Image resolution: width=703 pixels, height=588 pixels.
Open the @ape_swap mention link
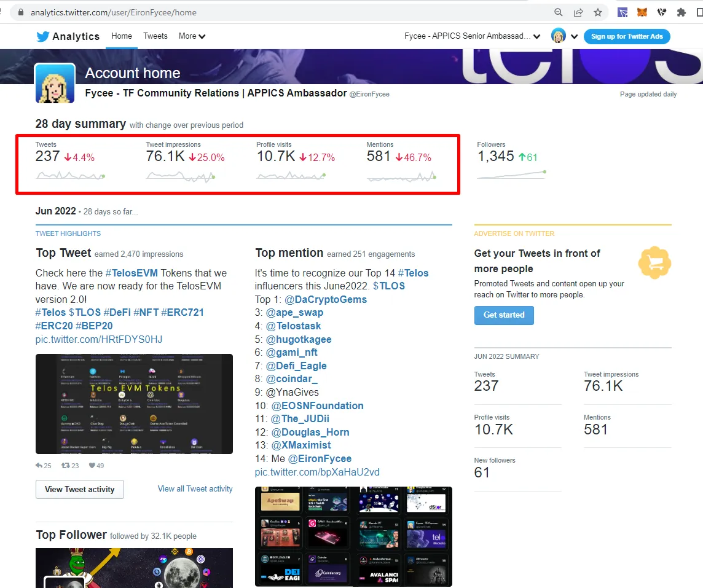(294, 312)
